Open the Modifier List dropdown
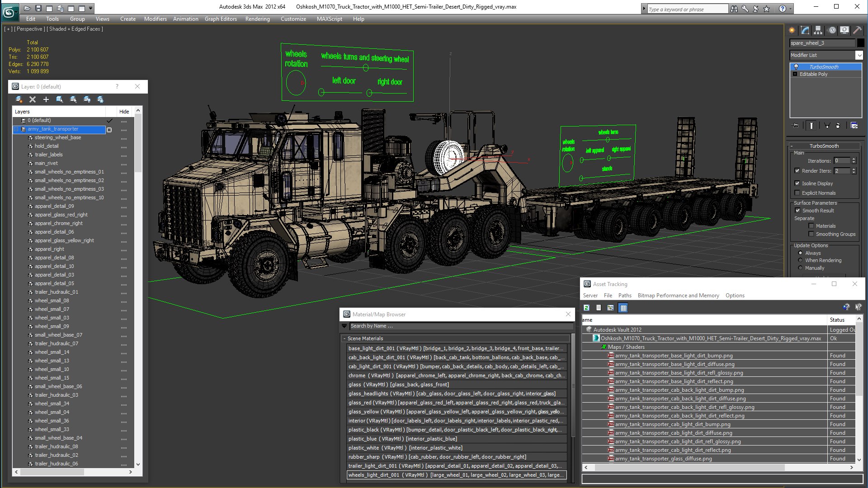The width and height of the screenshot is (868, 488). (x=859, y=55)
